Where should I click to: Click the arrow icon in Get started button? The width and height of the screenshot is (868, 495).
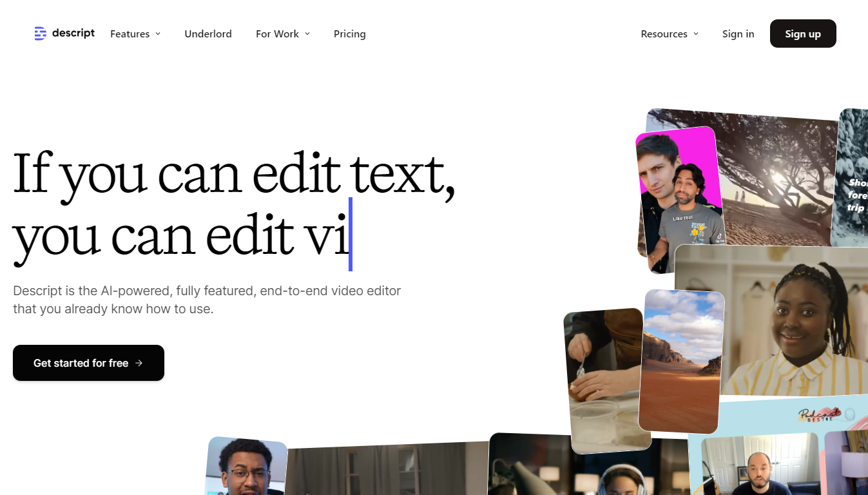tap(139, 363)
